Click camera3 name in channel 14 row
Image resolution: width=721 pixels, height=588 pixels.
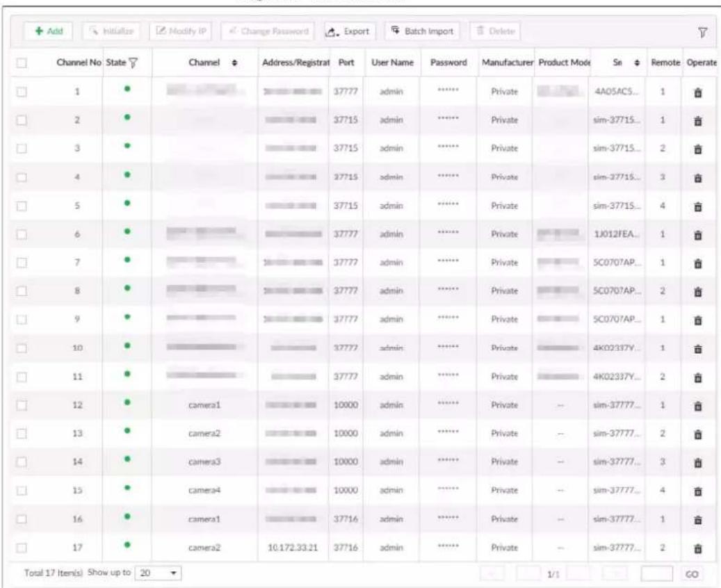(204, 462)
